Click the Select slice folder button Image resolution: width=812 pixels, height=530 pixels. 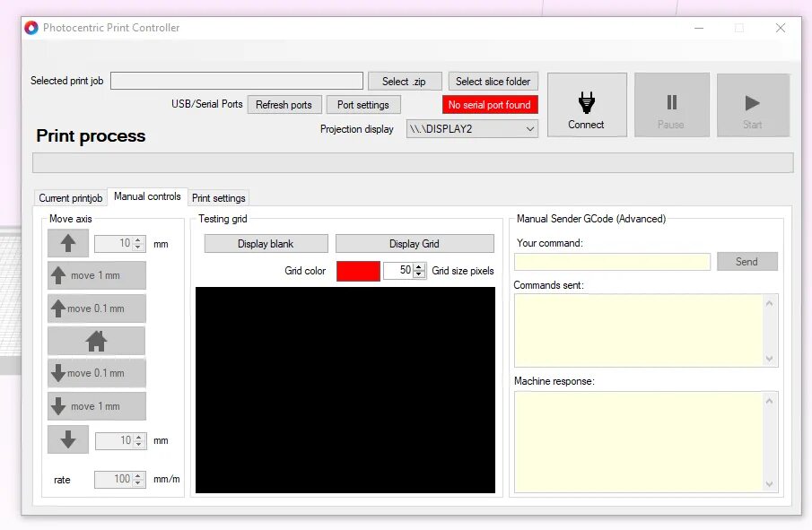coord(493,82)
